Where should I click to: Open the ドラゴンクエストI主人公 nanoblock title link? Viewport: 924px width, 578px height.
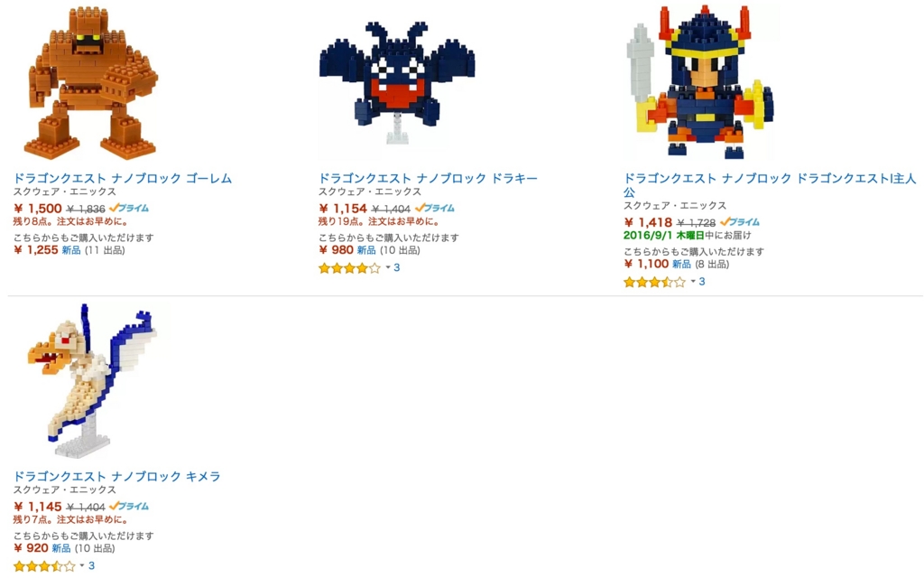[x=770, y=185]
